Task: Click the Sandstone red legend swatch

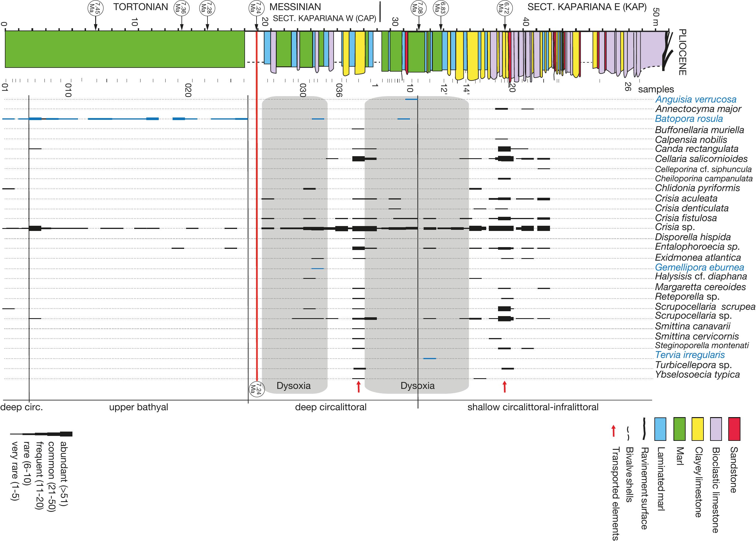Action: click(x=734, y=429)
